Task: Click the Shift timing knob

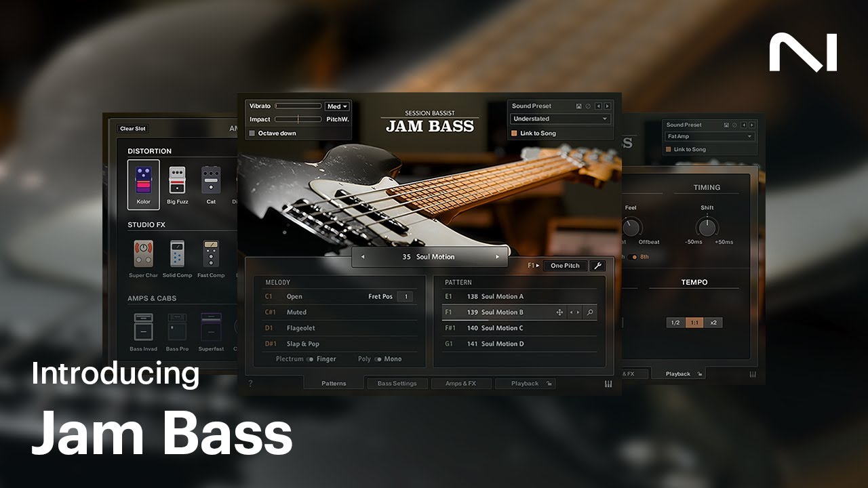Action: (x=707, y=226)
